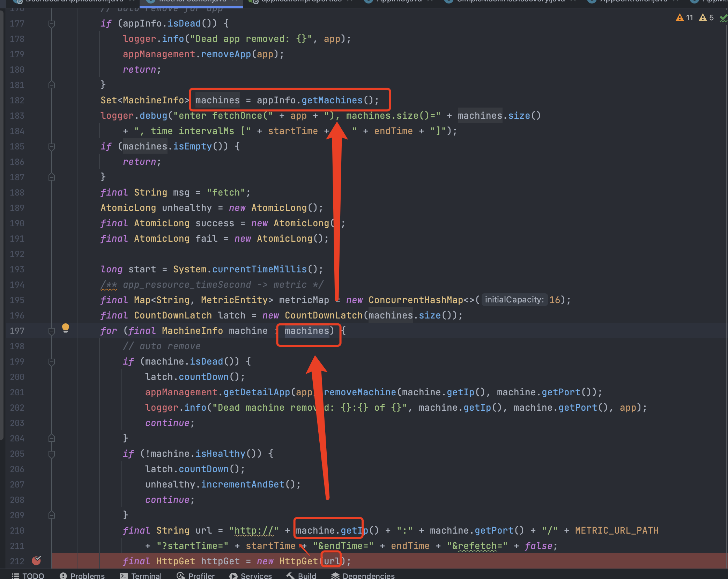
Task: Fold the isHealthy if-block at line 205
Action: pyautogui.click(x=52, y=454)
